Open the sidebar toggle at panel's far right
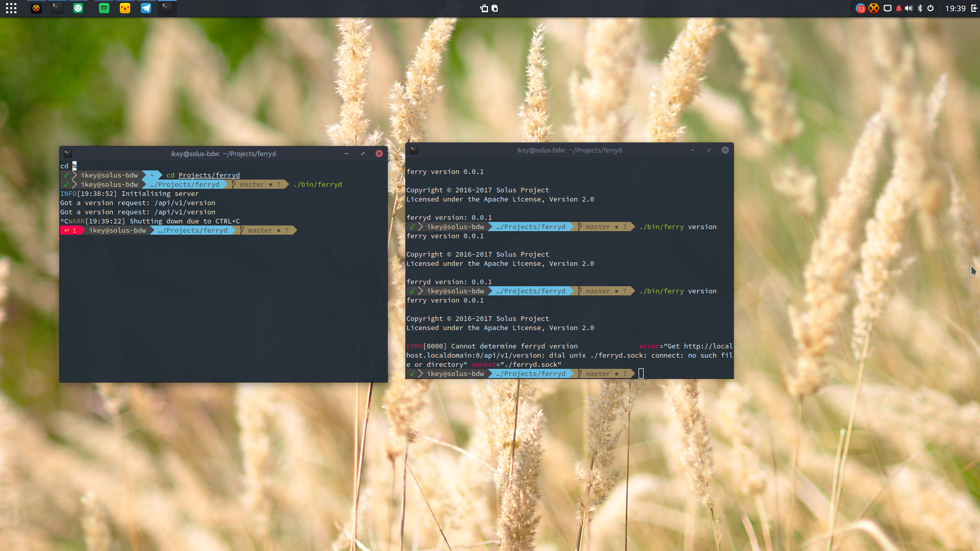This screenshot has width=980, height=551. coord(974,8)
